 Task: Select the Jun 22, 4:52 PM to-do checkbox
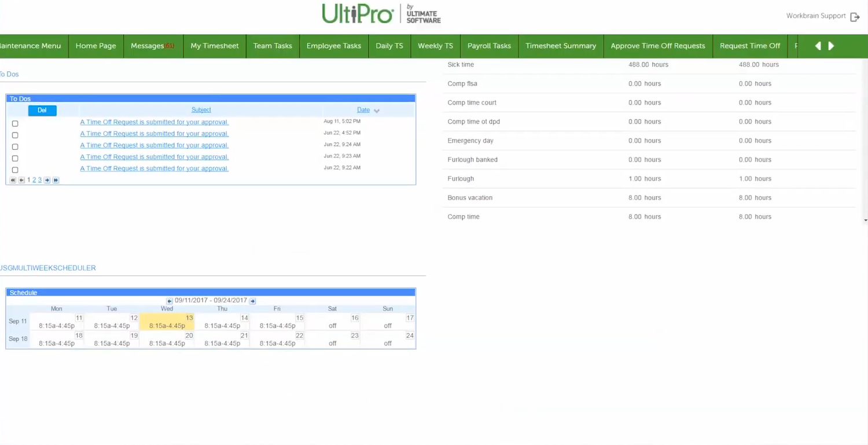pos(15,135)
